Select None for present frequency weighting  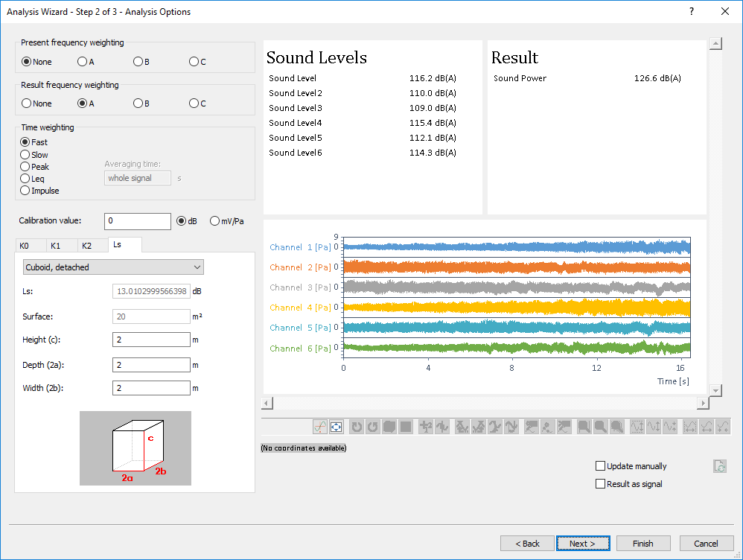click(37, 62)
